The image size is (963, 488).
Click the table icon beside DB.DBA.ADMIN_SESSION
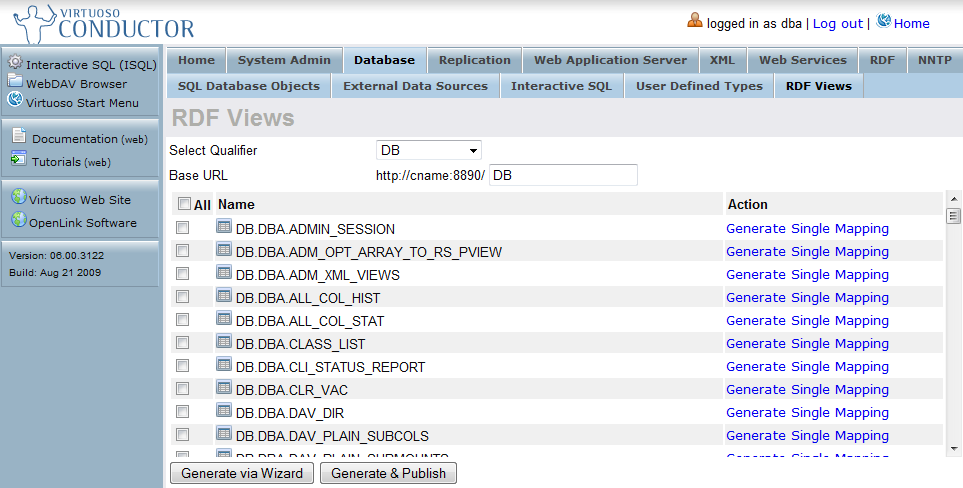[x=224, y=228]
